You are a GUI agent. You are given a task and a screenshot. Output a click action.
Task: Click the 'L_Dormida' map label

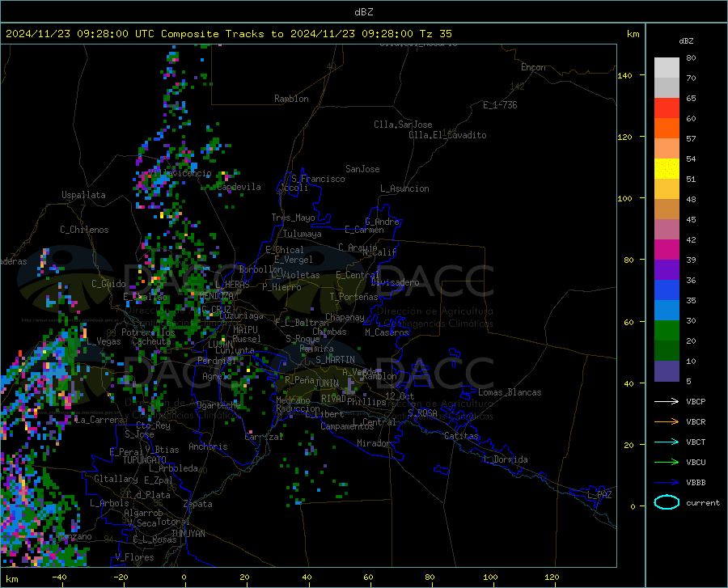(505, 459)
